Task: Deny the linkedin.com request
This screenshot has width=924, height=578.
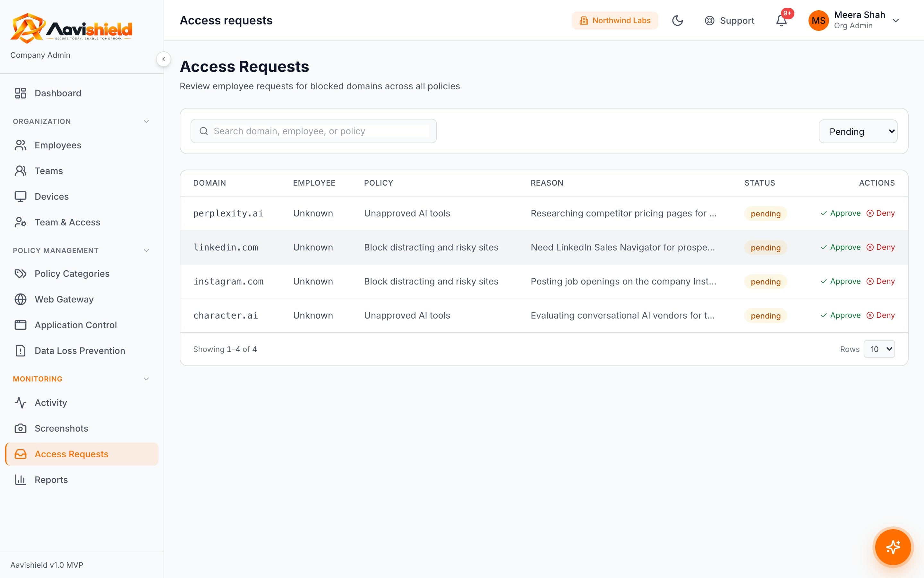Action: click(880, 247)
